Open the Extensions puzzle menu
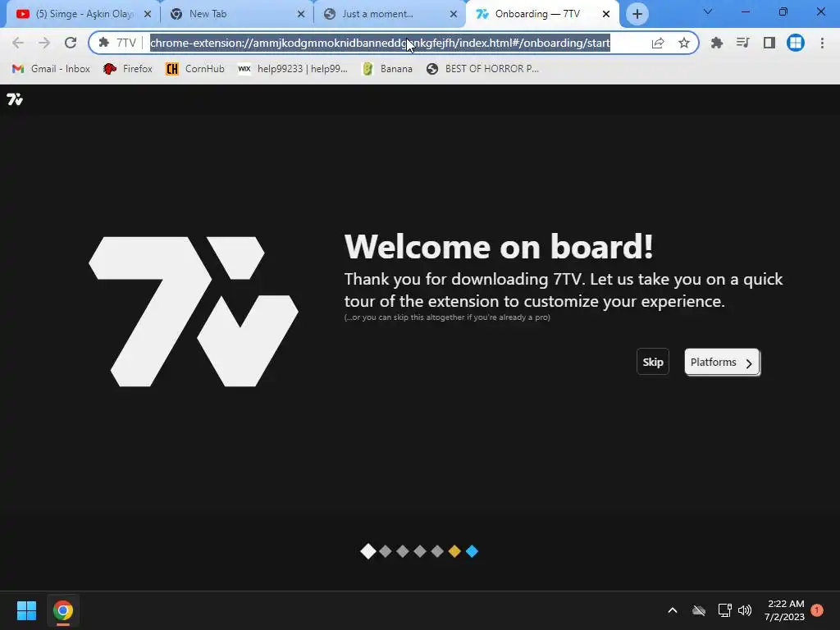This screenshot has height=630, width=840. (717, 43)
